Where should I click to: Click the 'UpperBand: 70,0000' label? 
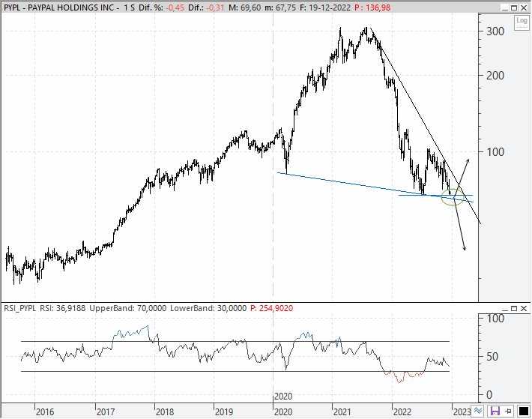[128, 308]
